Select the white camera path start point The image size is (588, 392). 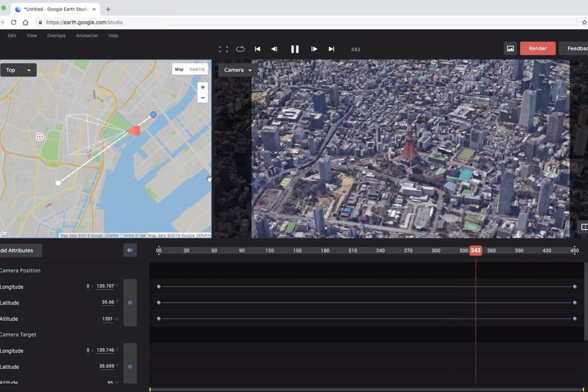point(58,183)
